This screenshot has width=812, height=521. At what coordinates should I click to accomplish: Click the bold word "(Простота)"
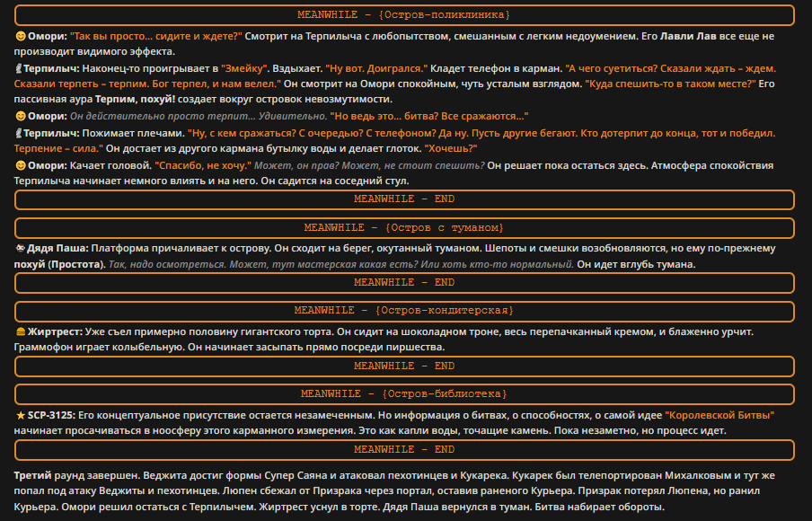coord(76,265)
